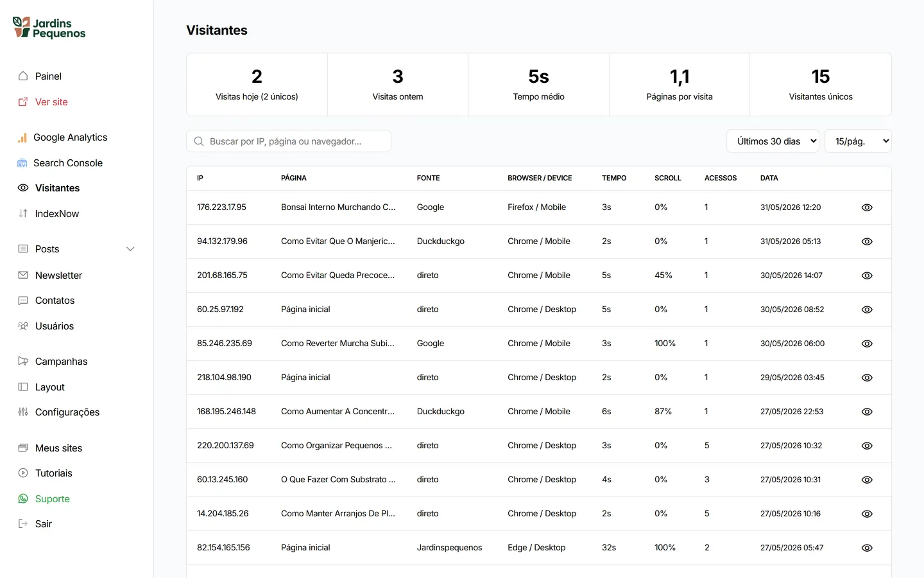Click the Visitantes eye icon in sidebar

tap(23, 188)
